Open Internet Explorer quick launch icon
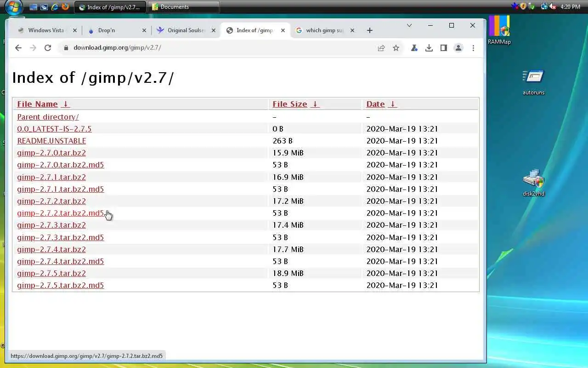588x368 pixels. 55,7
